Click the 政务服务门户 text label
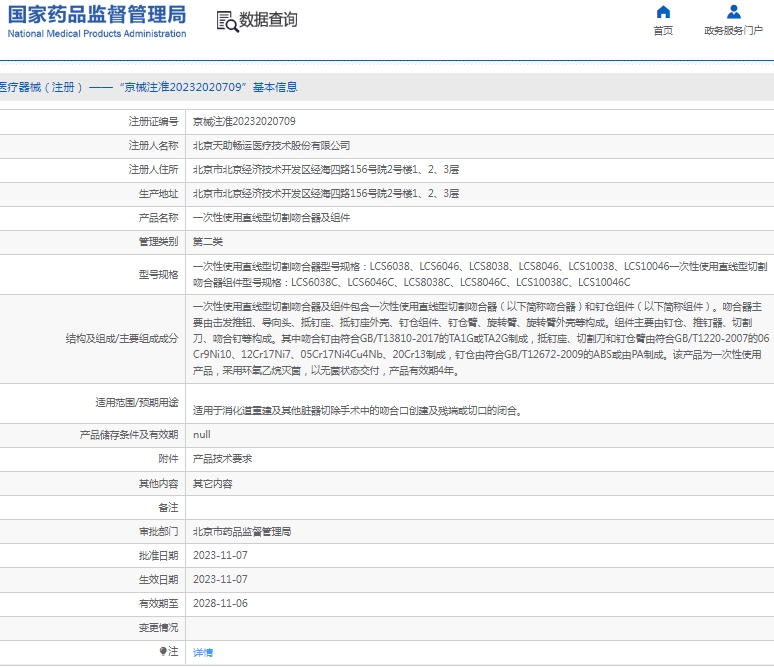The height and width of the screenshot is (667, 774). (x=734, y=31)
